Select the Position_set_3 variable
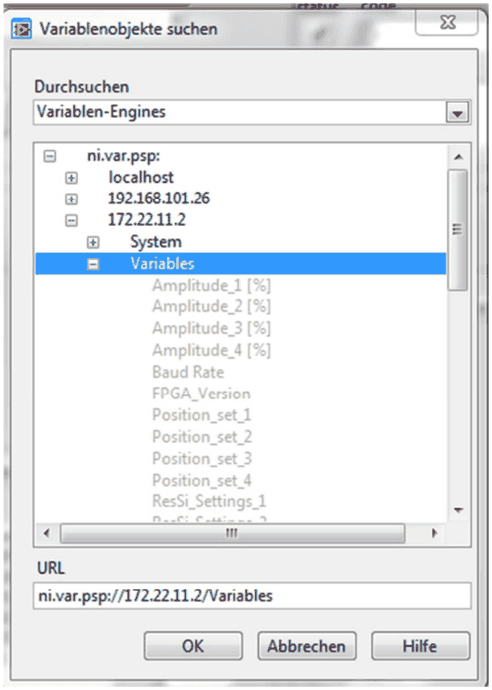Screen dimensions: 492x690 [x=202, y=459]
